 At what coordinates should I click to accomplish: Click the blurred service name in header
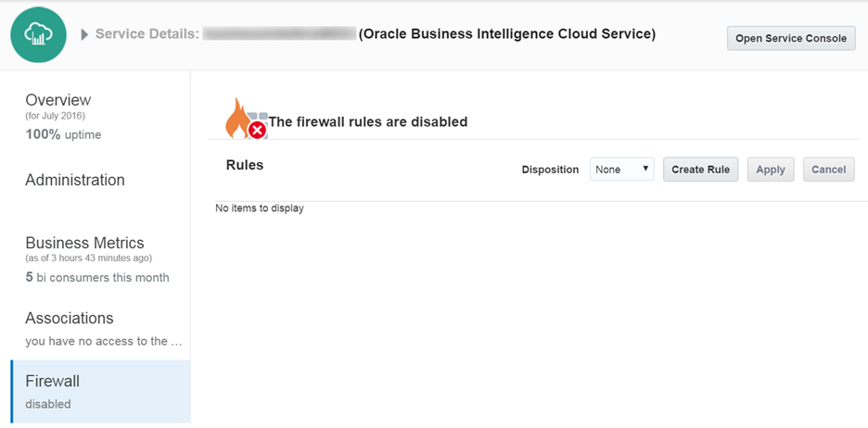[279, 34]
